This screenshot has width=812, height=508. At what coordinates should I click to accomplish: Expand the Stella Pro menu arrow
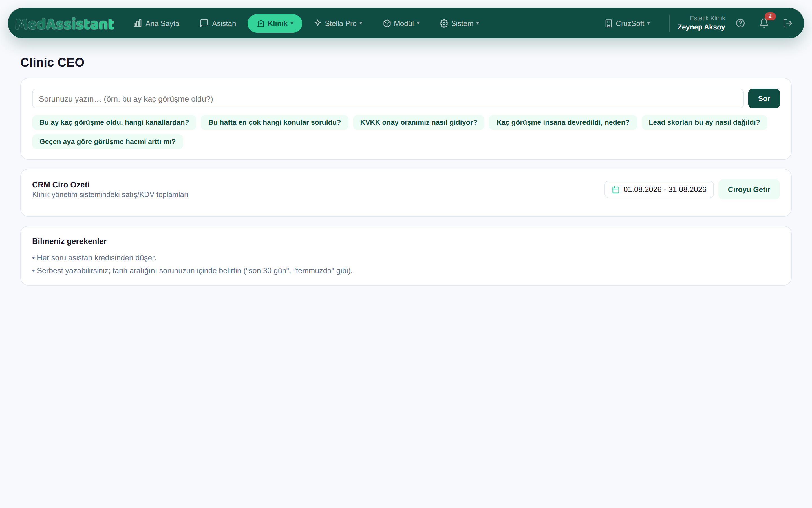[361, 23]
